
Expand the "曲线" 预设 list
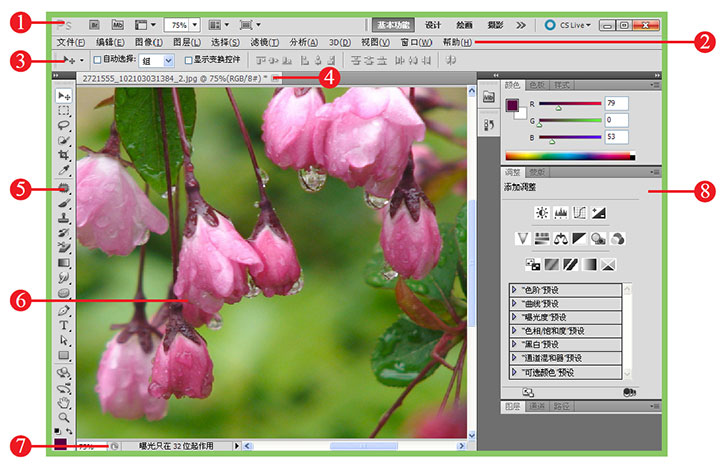point(514,303)
